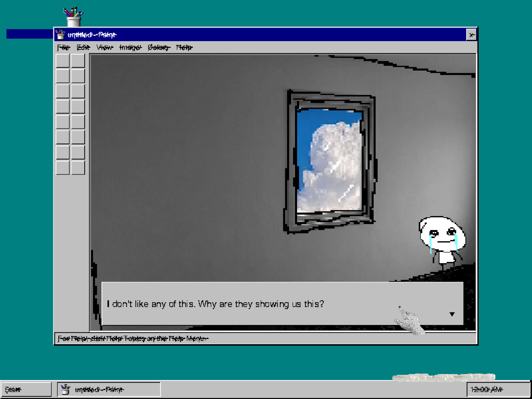This screenshot has height=399, width=532.
Task: Click the Start button
Action: click(x=26, y=389)
